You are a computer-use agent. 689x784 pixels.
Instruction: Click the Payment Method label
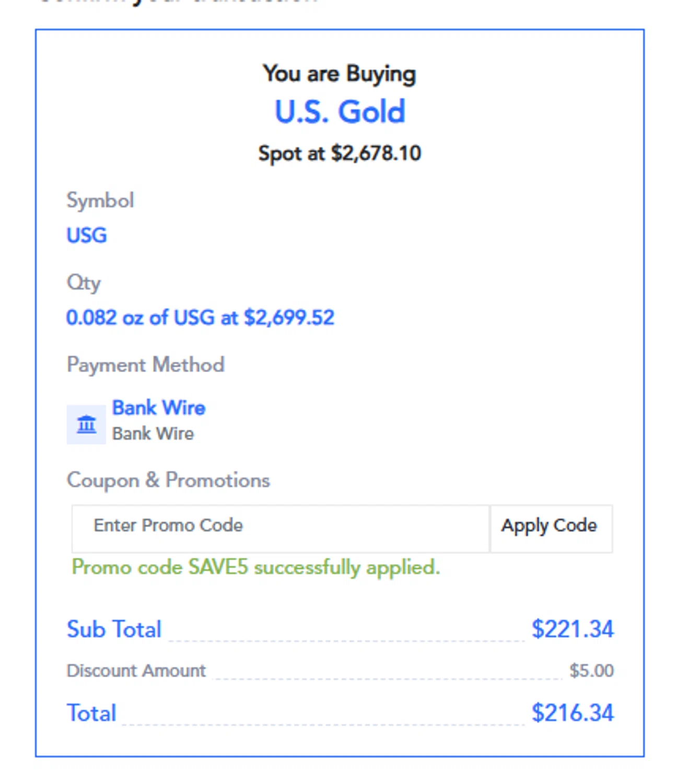tap(146, 365)
